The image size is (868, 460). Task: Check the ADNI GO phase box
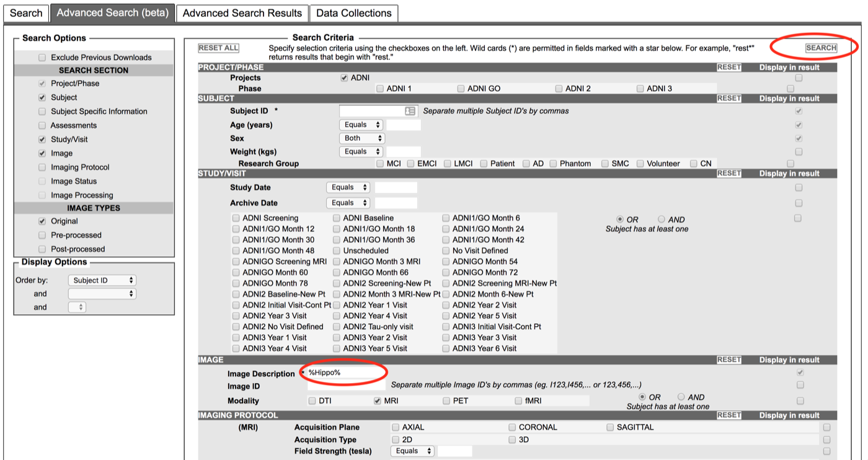461,89
